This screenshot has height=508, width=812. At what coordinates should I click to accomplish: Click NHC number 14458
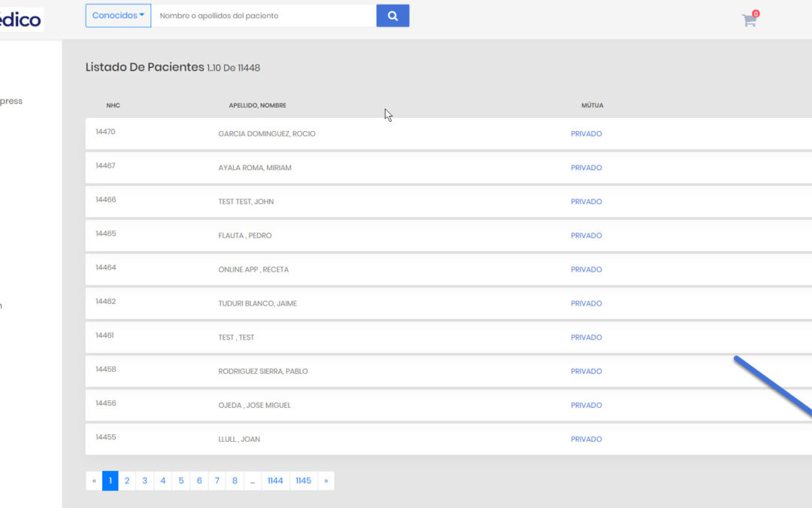click(x=106, y=369)
